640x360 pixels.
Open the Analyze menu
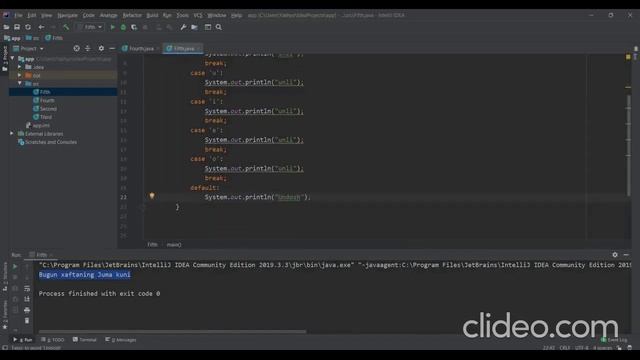click(109, 15)
